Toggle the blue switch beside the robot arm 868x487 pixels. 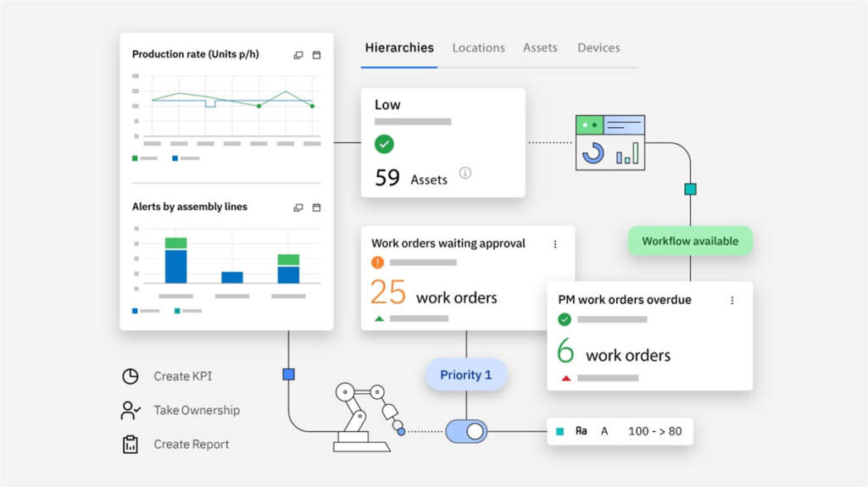click(466, 431)
